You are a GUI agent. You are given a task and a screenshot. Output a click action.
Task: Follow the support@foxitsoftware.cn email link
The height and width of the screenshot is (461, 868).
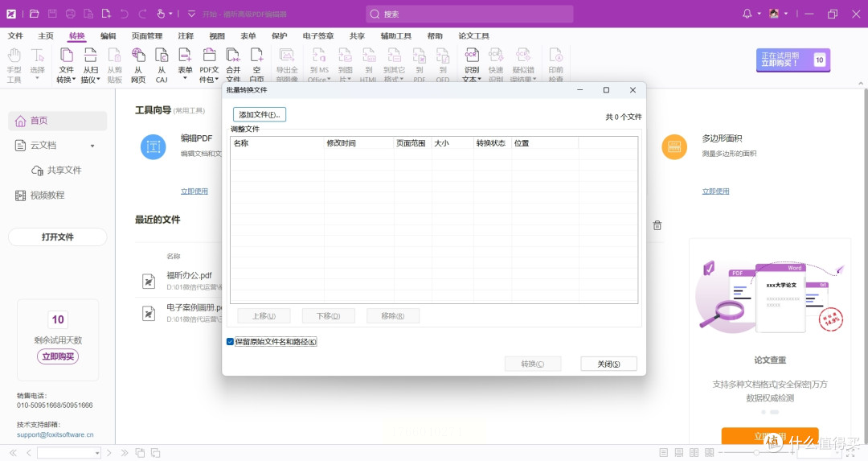[55, 434]
